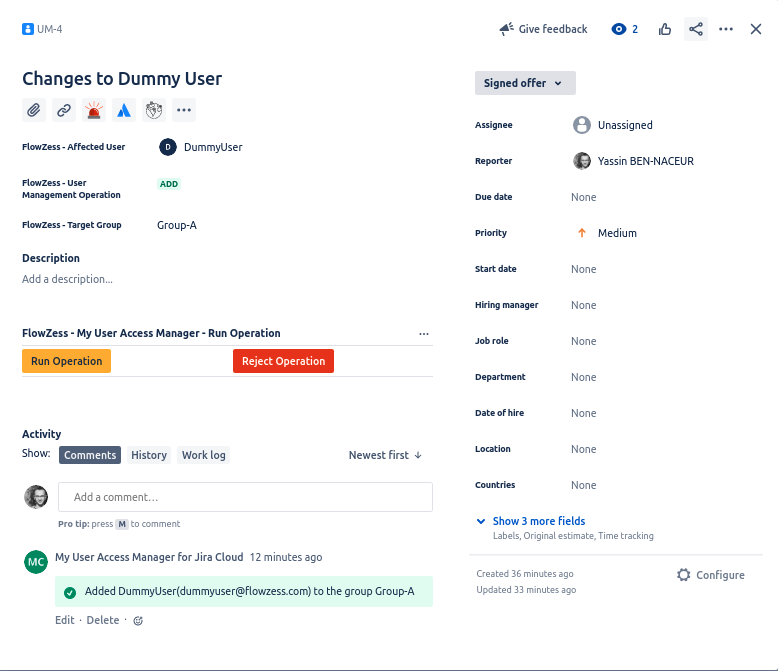Click the UM-4 issue type icon
This screenshot has width=778, height=671.
coord(28,29)
